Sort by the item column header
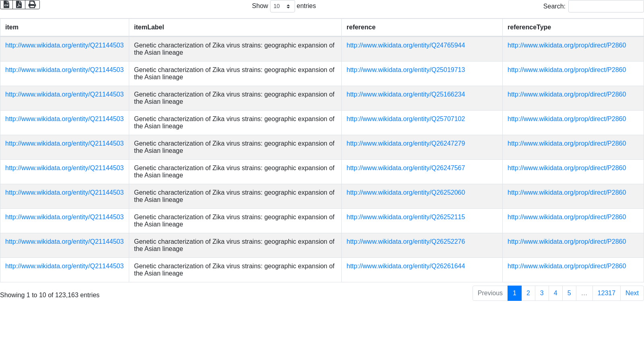This screenshot has height=362, width=644. (64, 27)
